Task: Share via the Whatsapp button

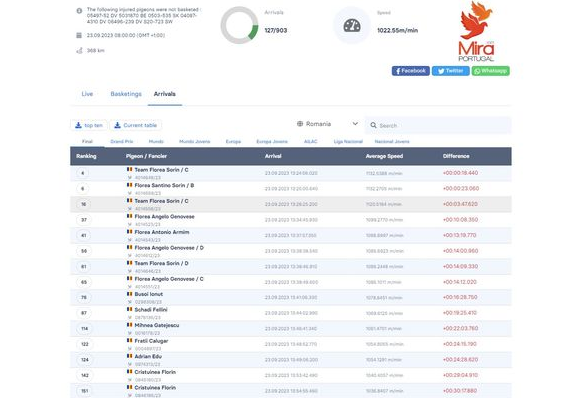Action: pyautogui.click(x=490, y=71)
